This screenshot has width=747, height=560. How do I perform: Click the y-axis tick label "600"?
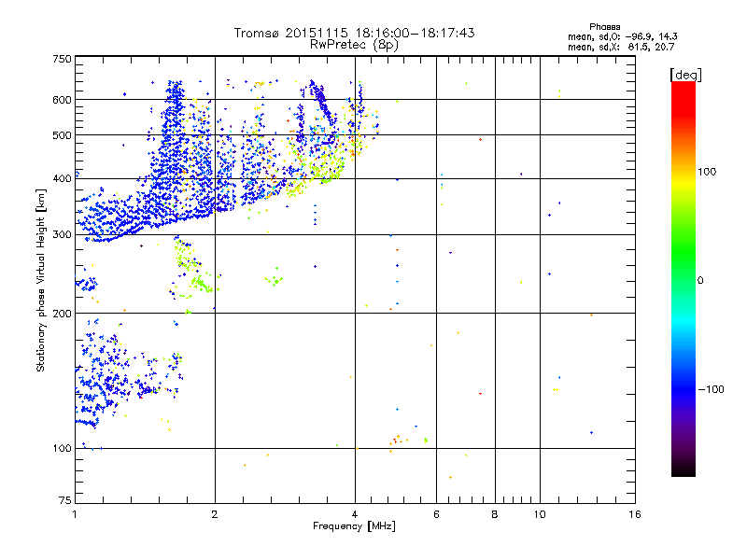point(62,100)
